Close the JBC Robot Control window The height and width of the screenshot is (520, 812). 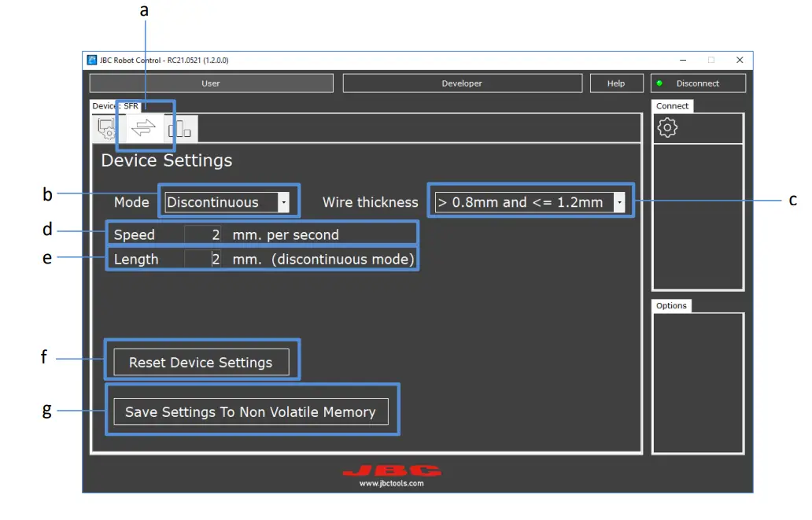(x=740, y=60)
